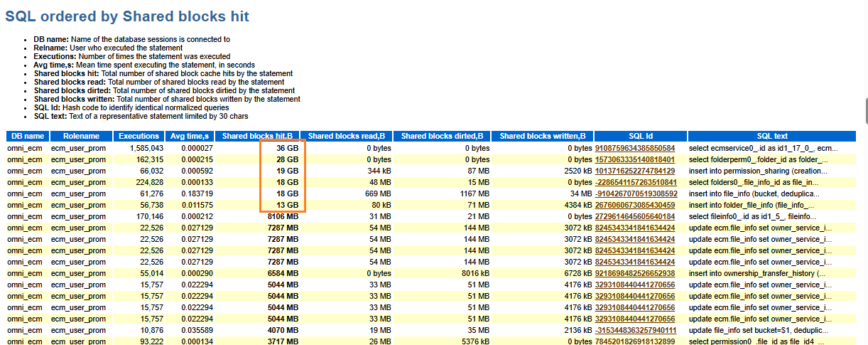Click the 'Shared blocks written,B' column header
The width and height of the screenshot is (868, 345).
pyautogui.click(x=543, y=136)
